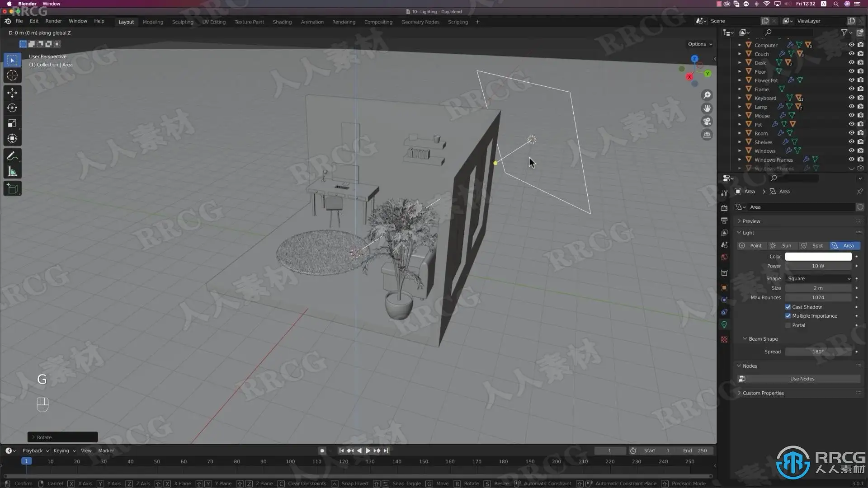This screenshot has height=488, width=868.
Task: Hide the Computer object in viewport
Action: (851, 45)
